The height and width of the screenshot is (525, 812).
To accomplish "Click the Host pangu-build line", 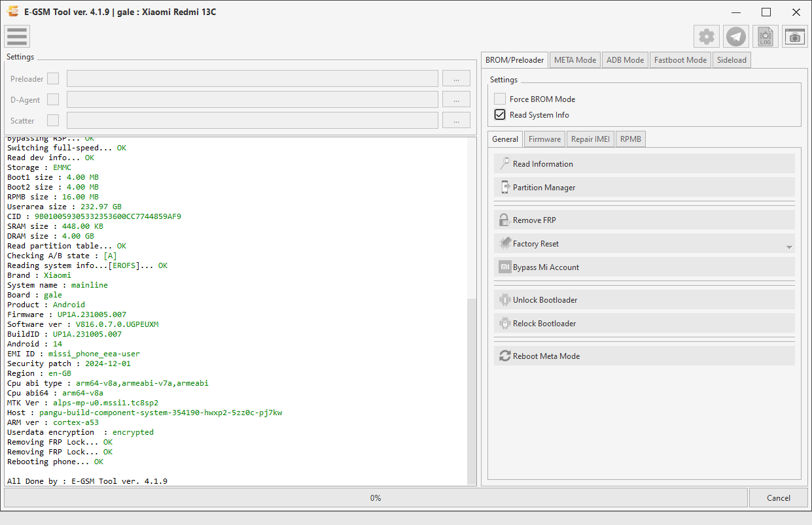I will 145,413.
